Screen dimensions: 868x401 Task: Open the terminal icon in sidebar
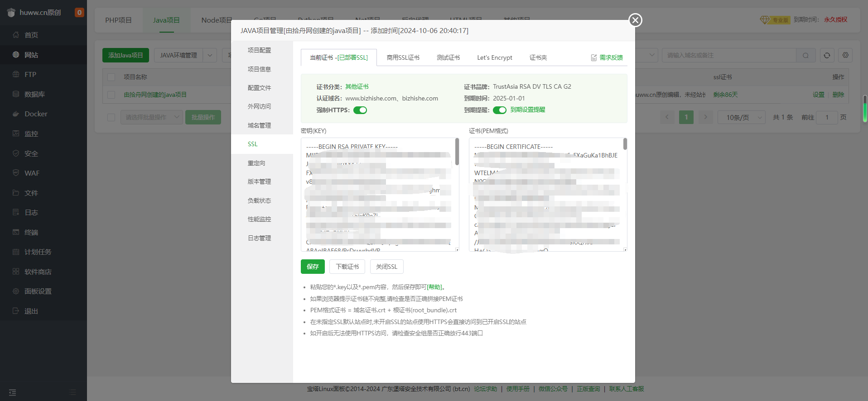16,232
